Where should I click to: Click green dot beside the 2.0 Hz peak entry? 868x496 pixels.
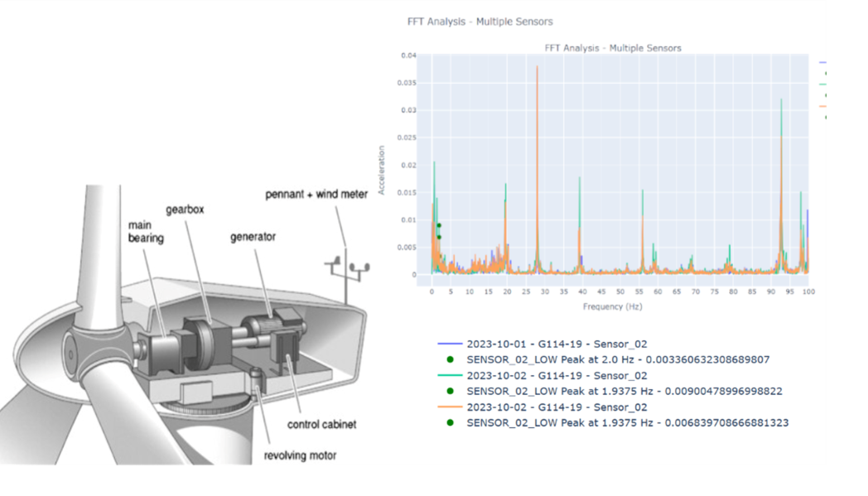450,359
